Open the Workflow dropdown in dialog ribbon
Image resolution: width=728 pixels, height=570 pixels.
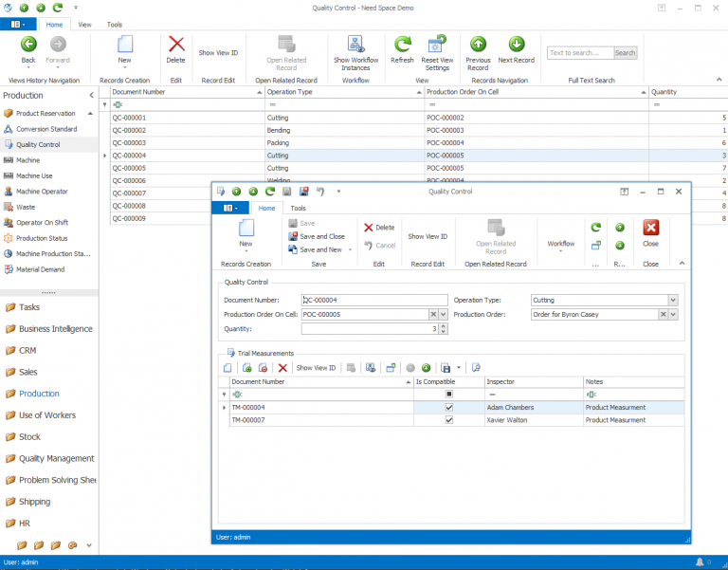(561, 246)
